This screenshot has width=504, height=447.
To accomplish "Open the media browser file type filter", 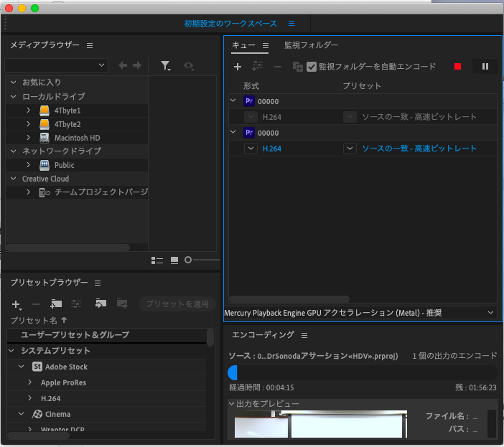I will tap(166, 66).
